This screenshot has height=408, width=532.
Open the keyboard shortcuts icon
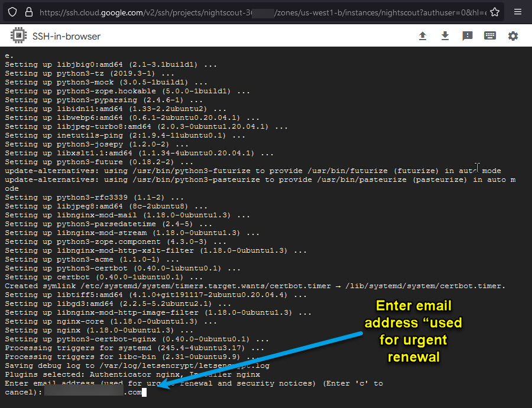pos(490,36)
